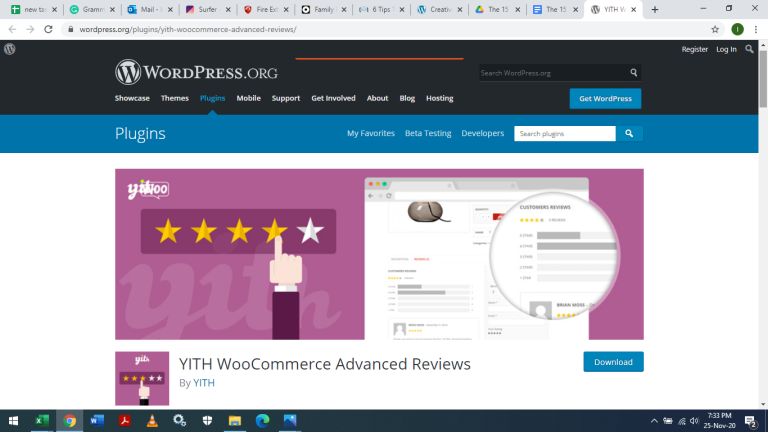
Task: Click the Plugins section heading
Action: point(140,133)
